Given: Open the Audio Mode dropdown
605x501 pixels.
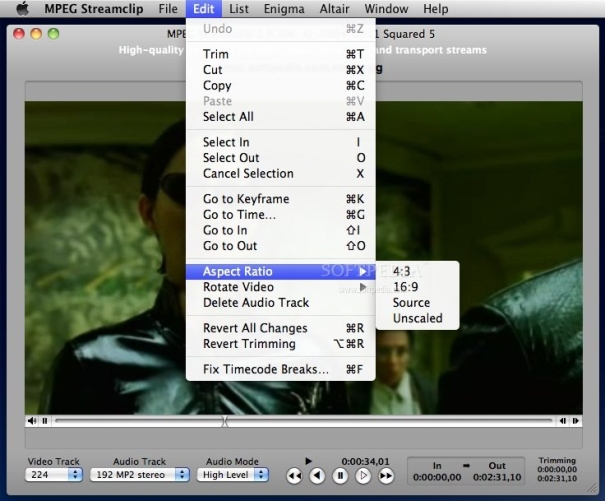Looking at the screenshot, I should pos(233,474).
